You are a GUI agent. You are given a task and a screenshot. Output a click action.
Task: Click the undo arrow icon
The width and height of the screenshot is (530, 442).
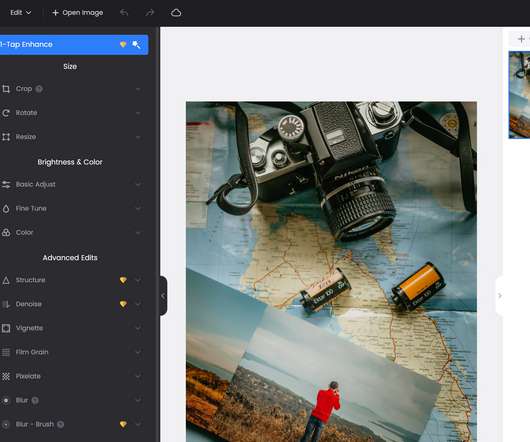[x=124, y=13]
